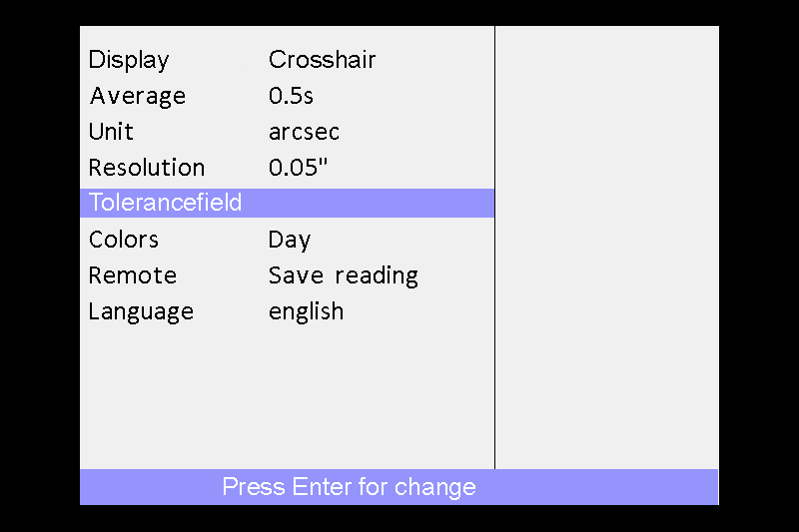Click the 0.5s average value
This screenshot has height=532, width=799.
pos(291,96)
